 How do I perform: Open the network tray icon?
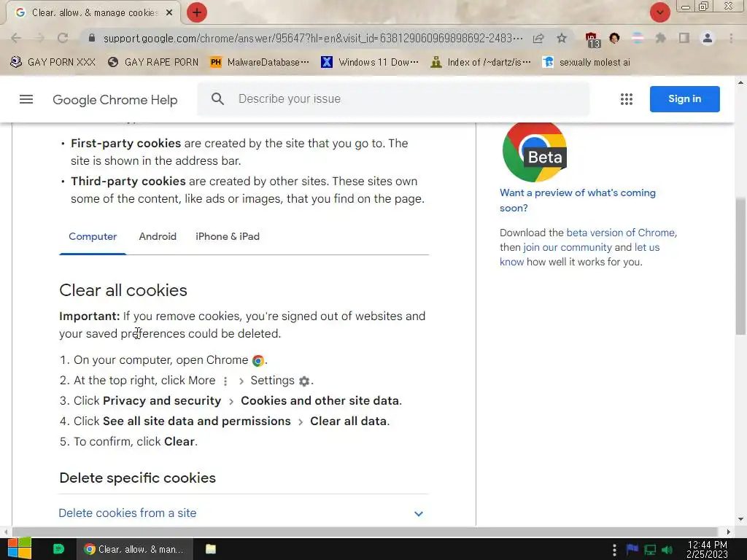click(650, 550)
